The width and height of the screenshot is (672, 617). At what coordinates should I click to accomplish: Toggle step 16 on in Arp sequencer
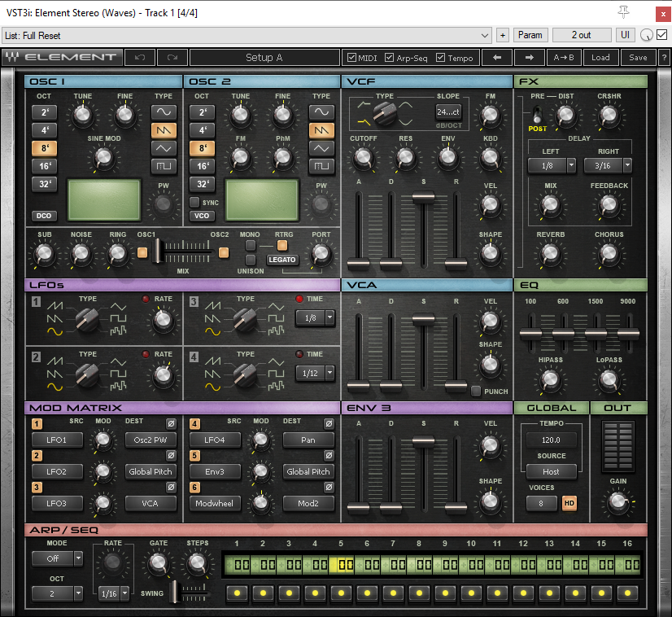(627, 593)
